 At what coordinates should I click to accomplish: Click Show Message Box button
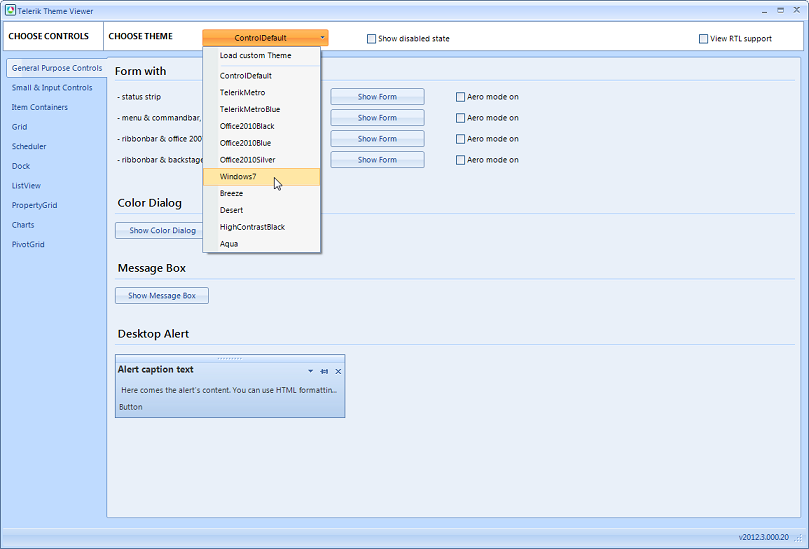[x=162, y=296]
